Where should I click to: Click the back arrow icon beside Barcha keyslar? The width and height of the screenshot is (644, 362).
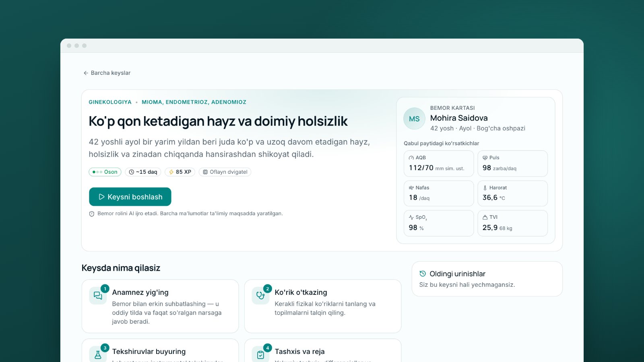(86, 73)
